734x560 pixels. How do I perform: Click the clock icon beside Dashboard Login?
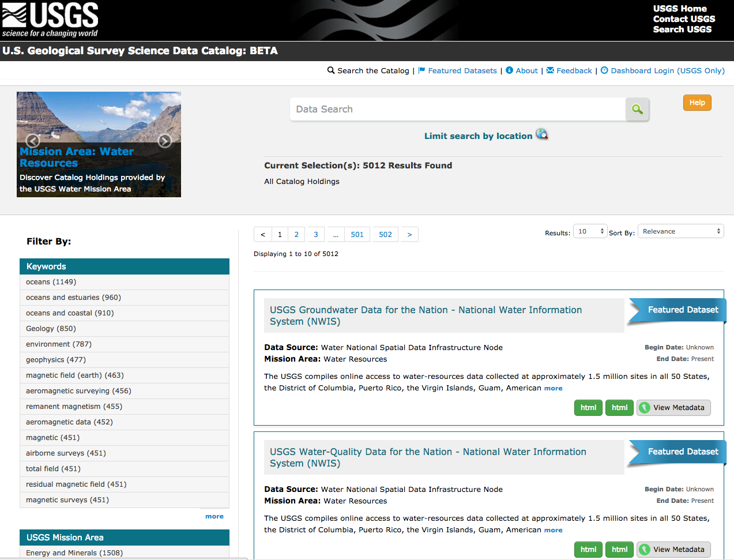pos(603,70)
